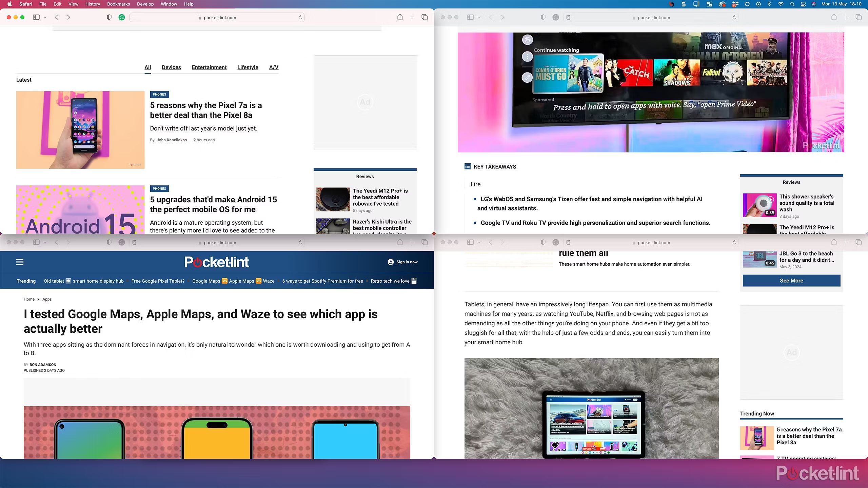868x488 pixels.
Task: Open the Develop menu
Action: click(145, 4)
